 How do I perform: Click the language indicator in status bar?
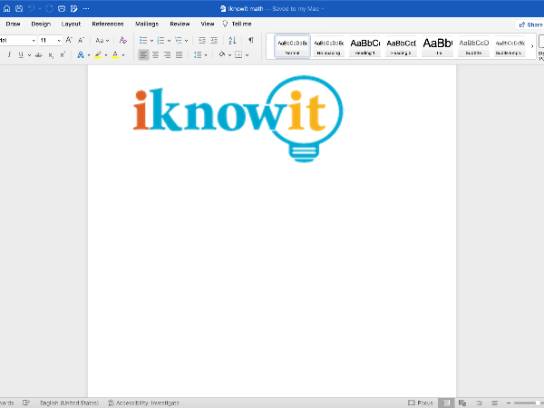click(x=69, y=403)
